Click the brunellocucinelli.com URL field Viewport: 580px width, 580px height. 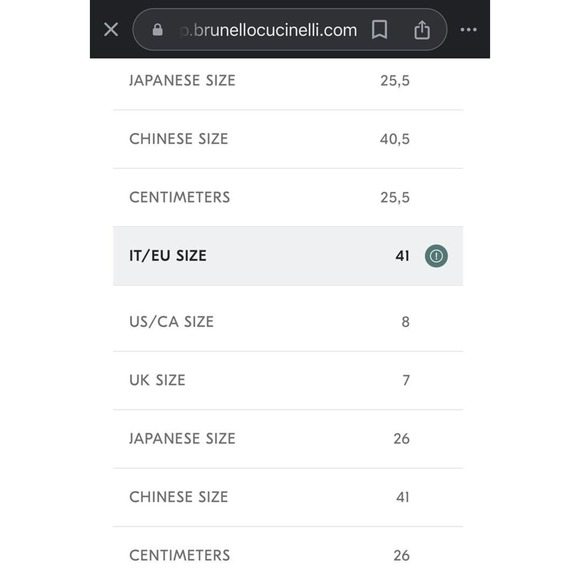[290, 30]
